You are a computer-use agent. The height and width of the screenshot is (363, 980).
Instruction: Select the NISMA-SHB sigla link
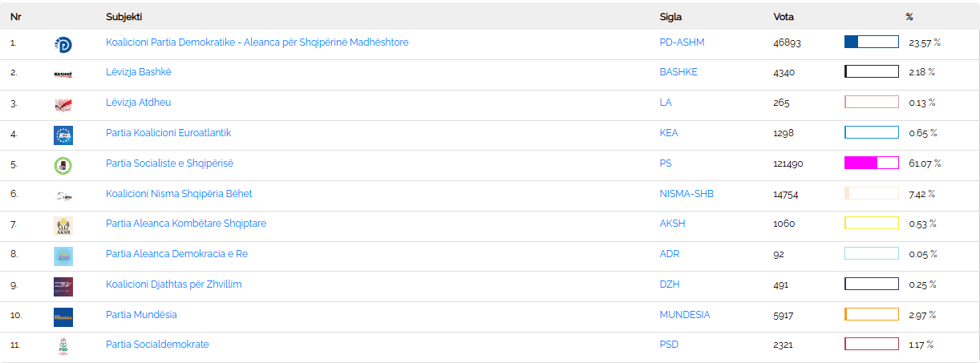[x=686, y=193]
